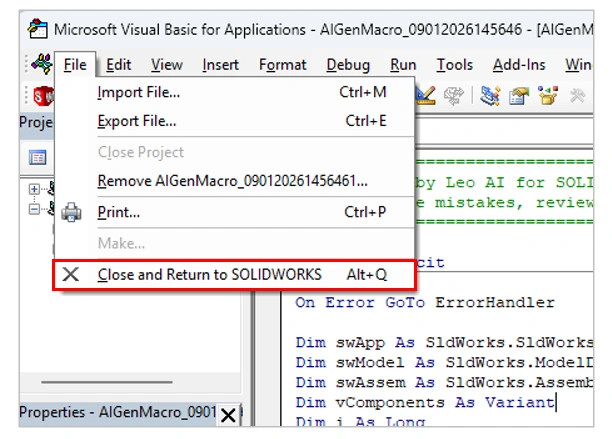The height and width of the screenshot is (439, 612).
Task: Open the Format menu
Action: click(x=283, y=64)
